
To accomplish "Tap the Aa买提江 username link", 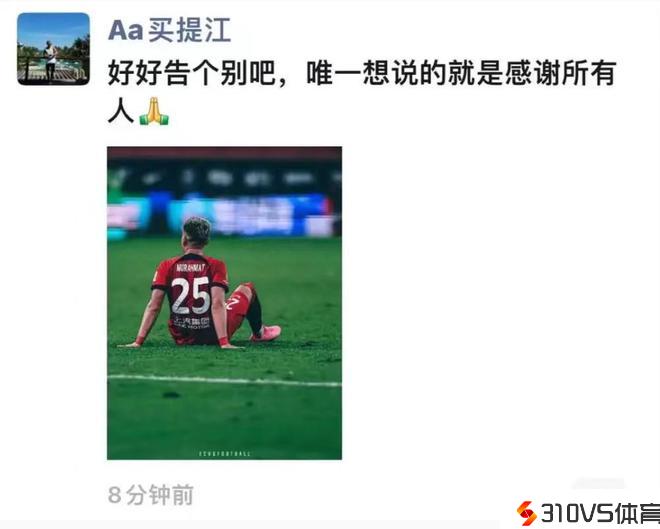I will 170,30.
